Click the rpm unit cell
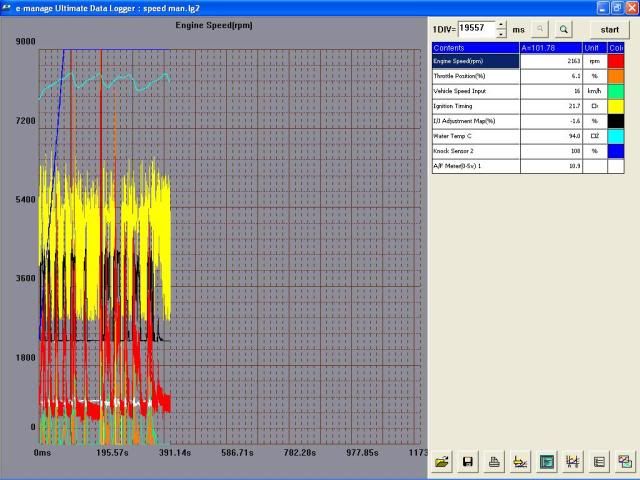The image size is (640, 480). pyautogui.click(x=595, y=61)
